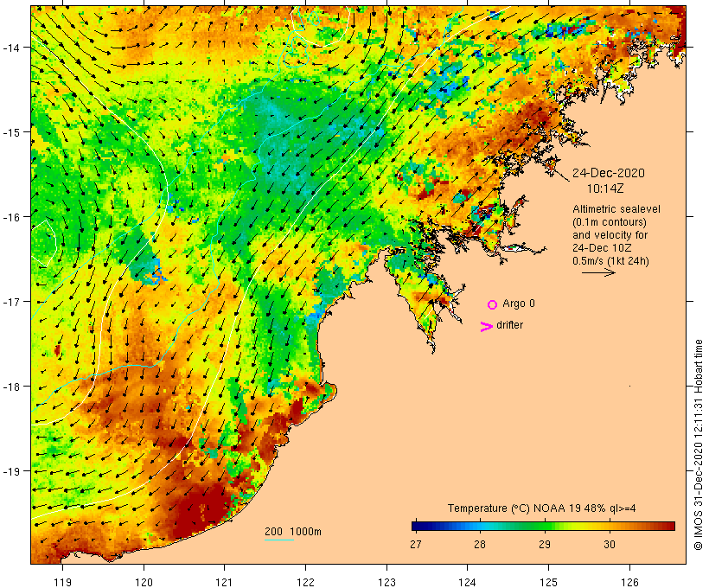Screen dimensions: 709x588
Task: Click the temperature colorbar gradient
Action: 543,526
